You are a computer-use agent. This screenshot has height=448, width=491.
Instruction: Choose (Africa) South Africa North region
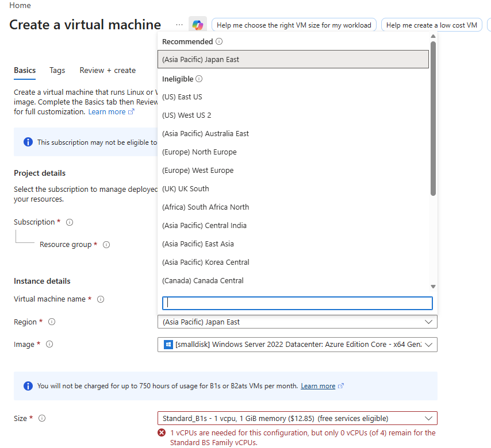293,207
